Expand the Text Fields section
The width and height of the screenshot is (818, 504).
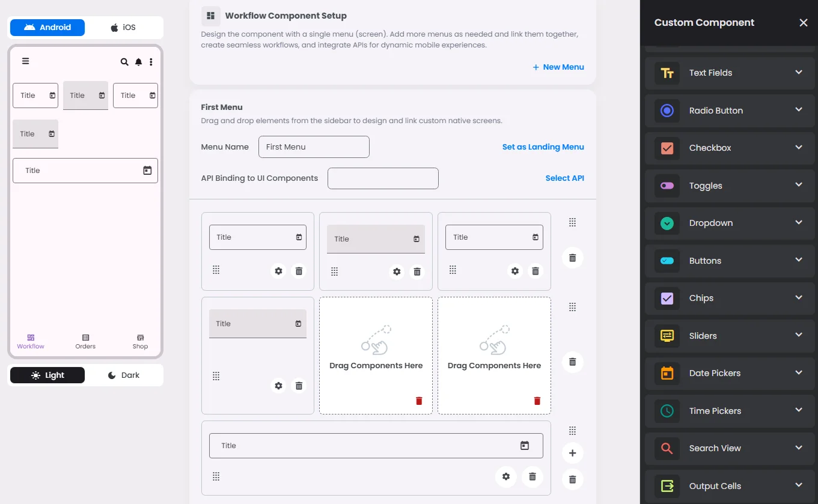[731, 73]
